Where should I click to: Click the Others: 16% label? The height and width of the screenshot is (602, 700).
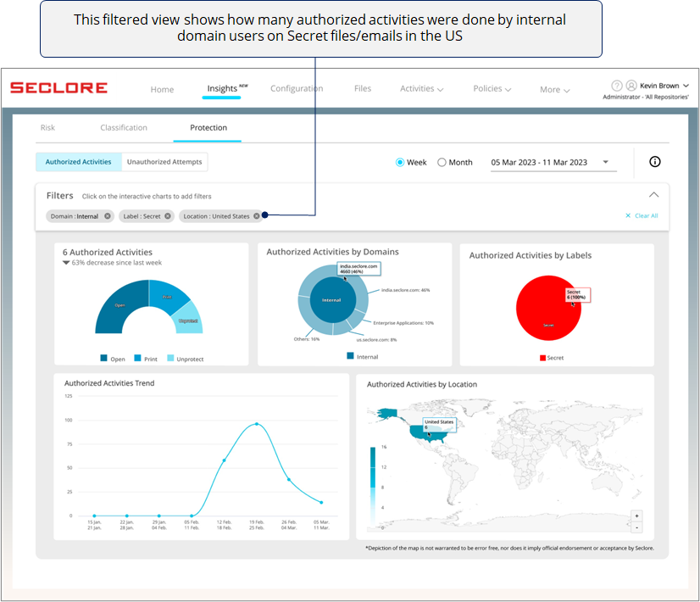pyautogui.click(x=306, y=339)
